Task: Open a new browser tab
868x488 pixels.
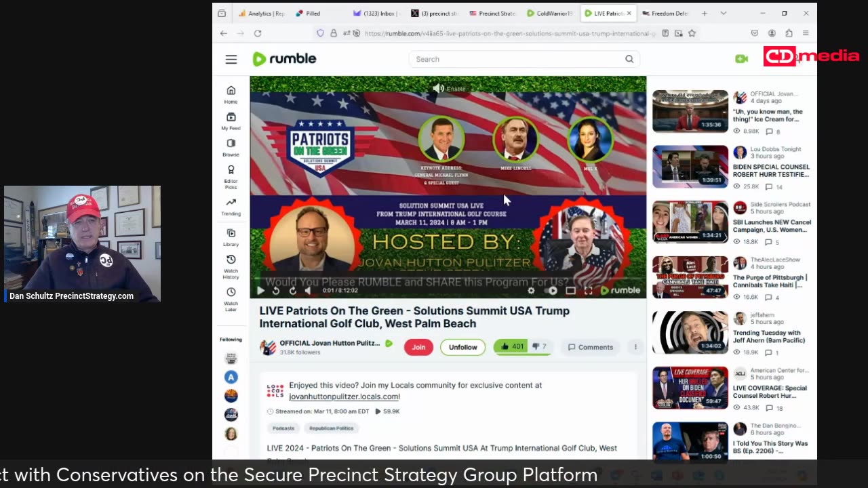Action: (x=705, y=14)
